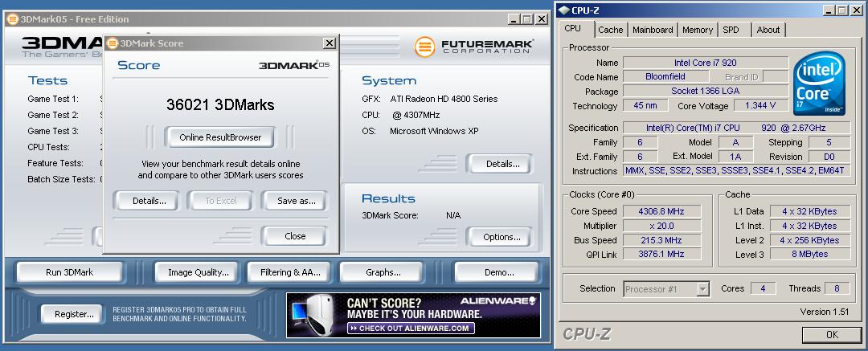Click the Save as... button
This screenshot has width=868, height=351.
point(296,201)
